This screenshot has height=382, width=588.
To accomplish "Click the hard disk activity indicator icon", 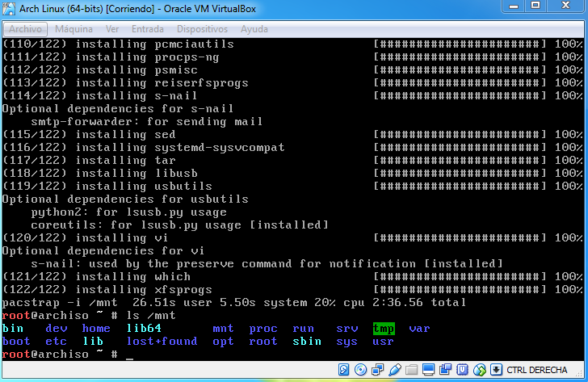I will click(344, 371).
